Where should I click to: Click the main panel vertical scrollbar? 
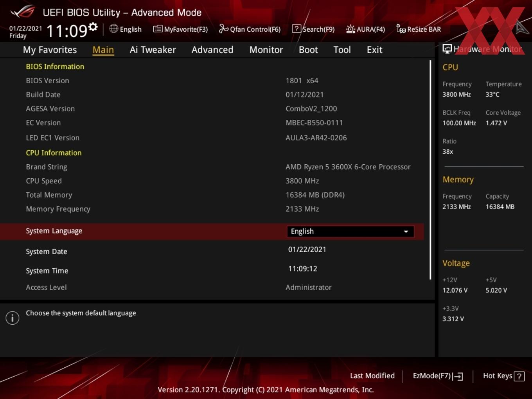pos(430,170)
